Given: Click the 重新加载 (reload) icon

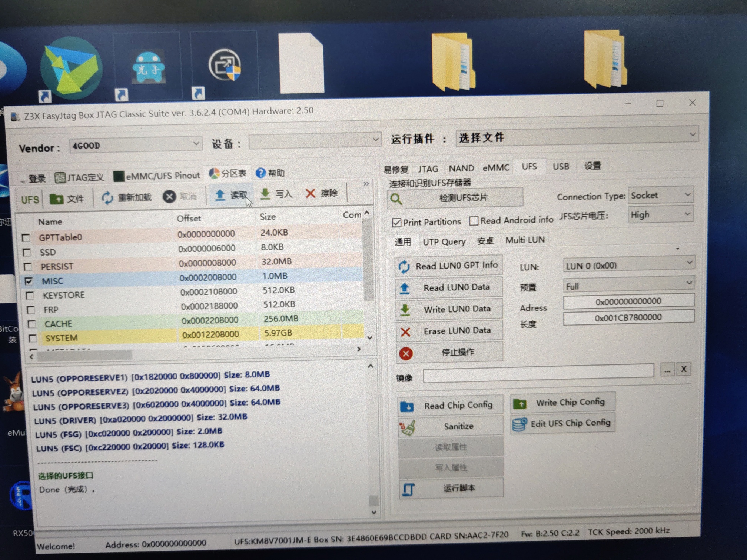Looking at the screenshot, I should pos(107,198).
